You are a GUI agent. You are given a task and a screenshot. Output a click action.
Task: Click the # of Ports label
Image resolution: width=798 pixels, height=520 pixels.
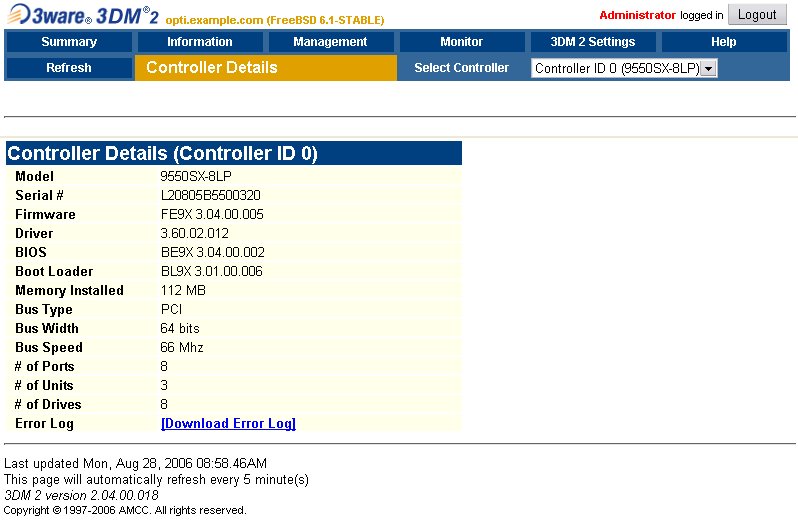[44, 366]
